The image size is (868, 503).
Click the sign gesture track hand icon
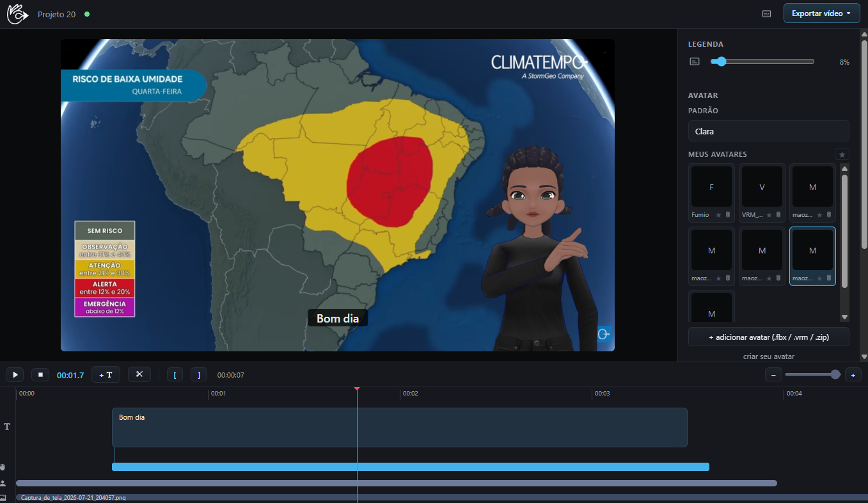pyautogui.click(x=3, y=467)
